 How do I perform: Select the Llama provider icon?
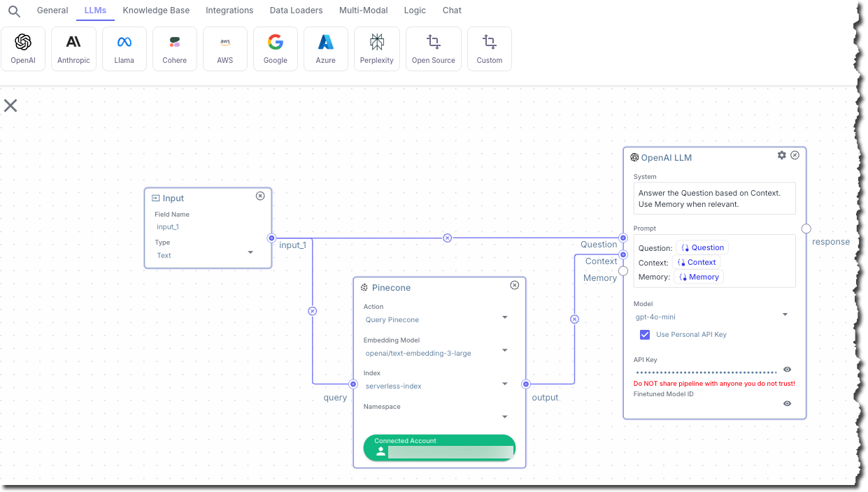[124, 48]
